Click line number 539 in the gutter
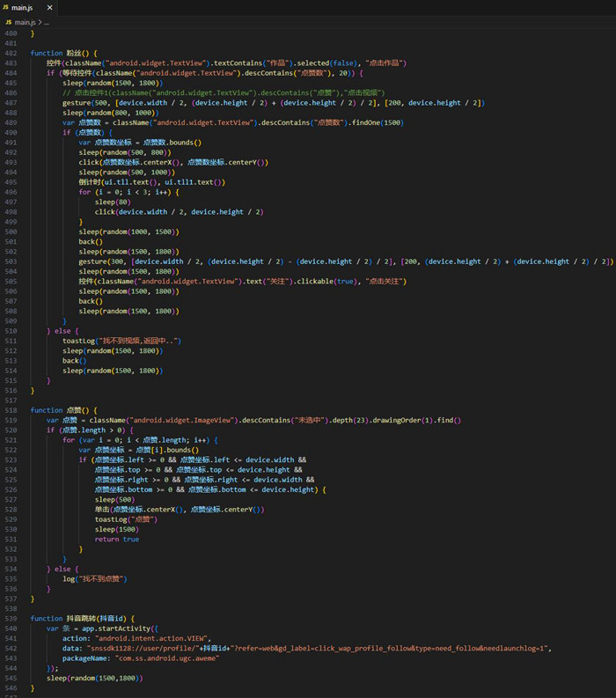Image resolution: width=616 pixels, height=698 pixels. [x=11, y=619]
